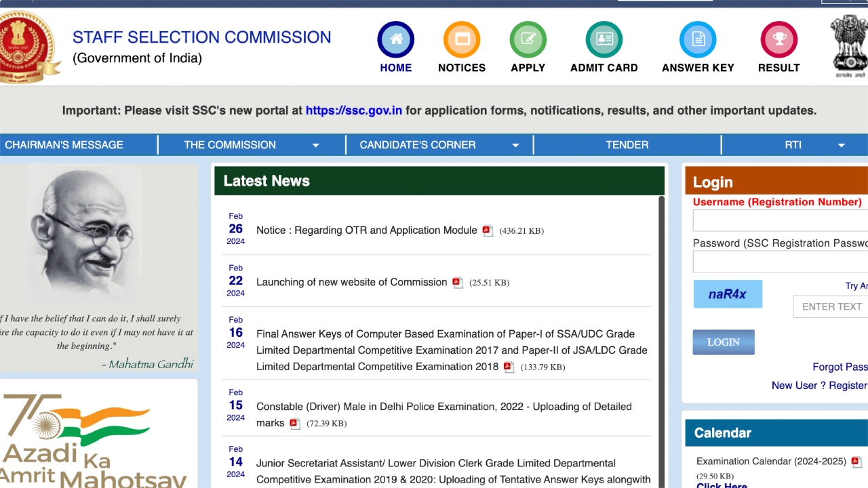This screenshot has width=868, height=488.
Task: Select the Answer Key icon
Action: pos(697,41)
